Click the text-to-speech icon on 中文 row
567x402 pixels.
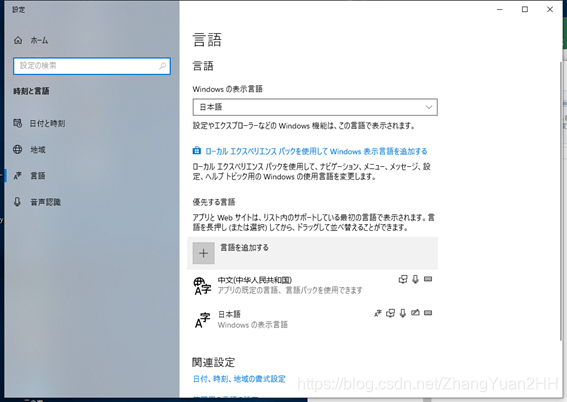pos(403,279)
